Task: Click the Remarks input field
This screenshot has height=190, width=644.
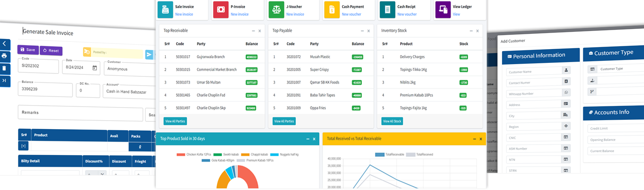Action: [x=80, y=113]
